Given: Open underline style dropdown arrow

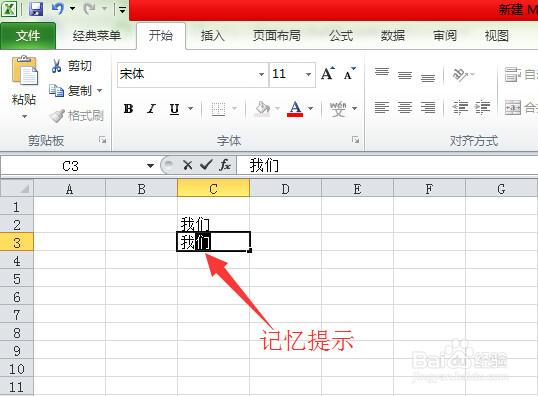Looking at the screenshot, I should (190, 109).
